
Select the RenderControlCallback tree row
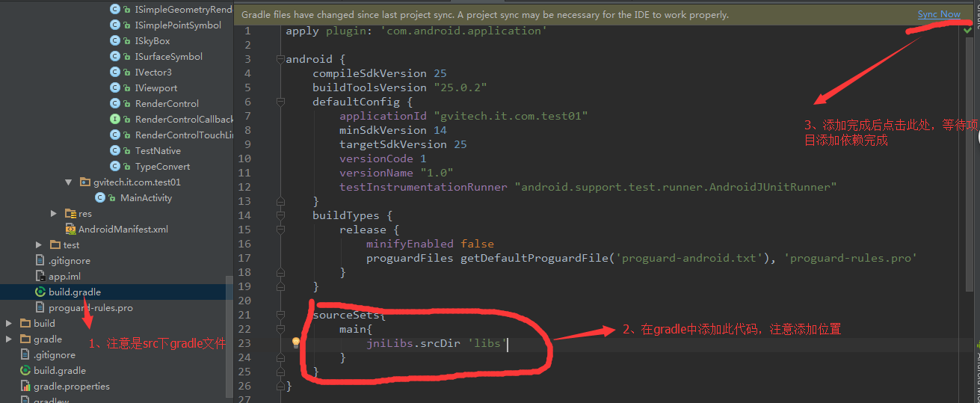click(x=117, y=119)
